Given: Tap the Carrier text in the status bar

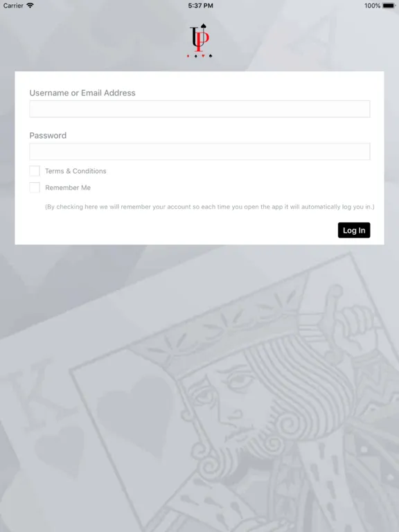Looking at the screenshot, I should (x=13, y=6).
